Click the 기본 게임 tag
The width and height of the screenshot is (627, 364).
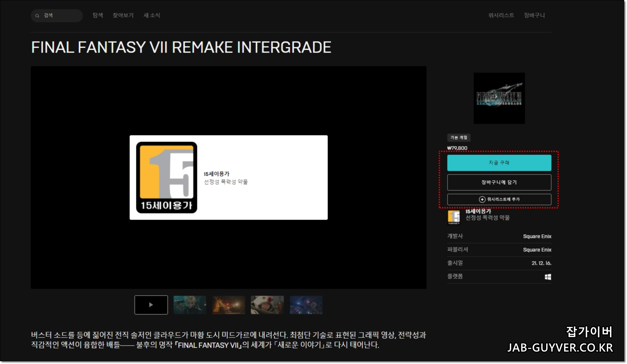coord(459,137)
